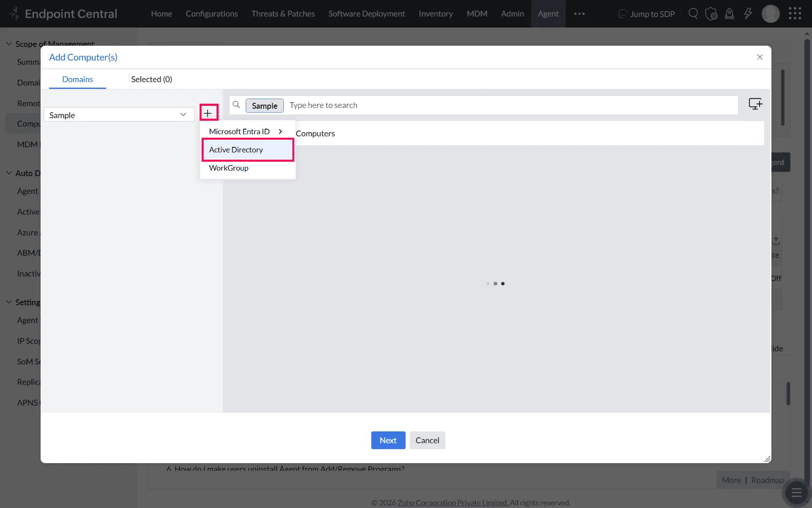
Task: Click Jump to SDP
Action: pyautogui.click(x=647, y=14)
